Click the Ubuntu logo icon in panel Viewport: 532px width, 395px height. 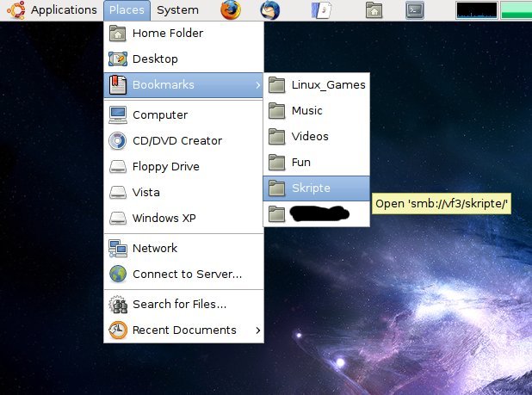tap(16, 9)
